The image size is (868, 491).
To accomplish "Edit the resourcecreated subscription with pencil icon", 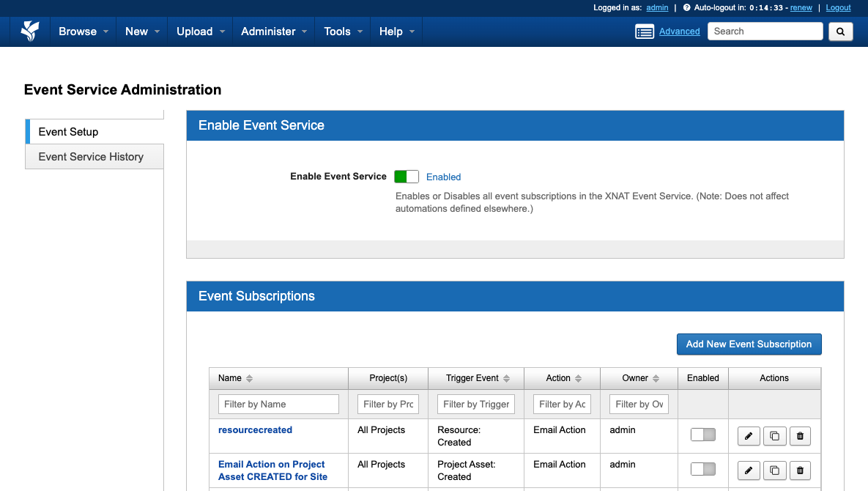I will [x=748, y=436].
